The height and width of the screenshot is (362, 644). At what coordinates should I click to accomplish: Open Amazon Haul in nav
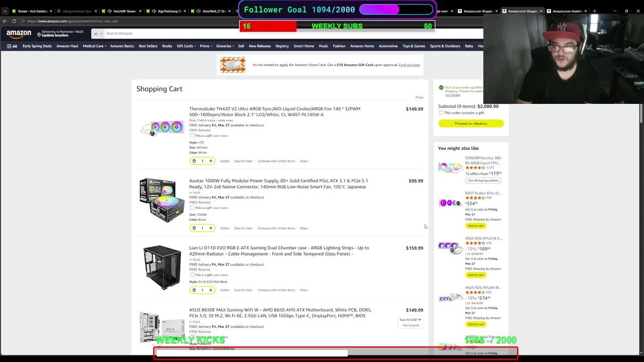67,46
